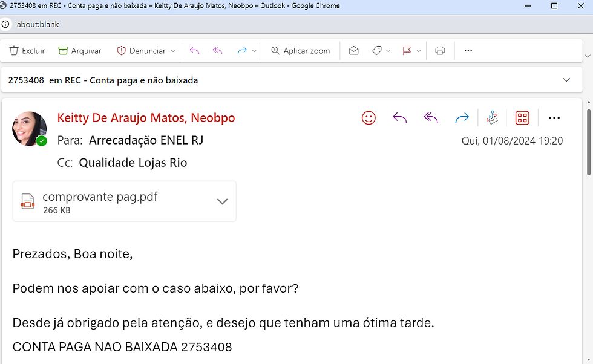
Task: Click Aplicar zoom button
Action: (301, 51)
